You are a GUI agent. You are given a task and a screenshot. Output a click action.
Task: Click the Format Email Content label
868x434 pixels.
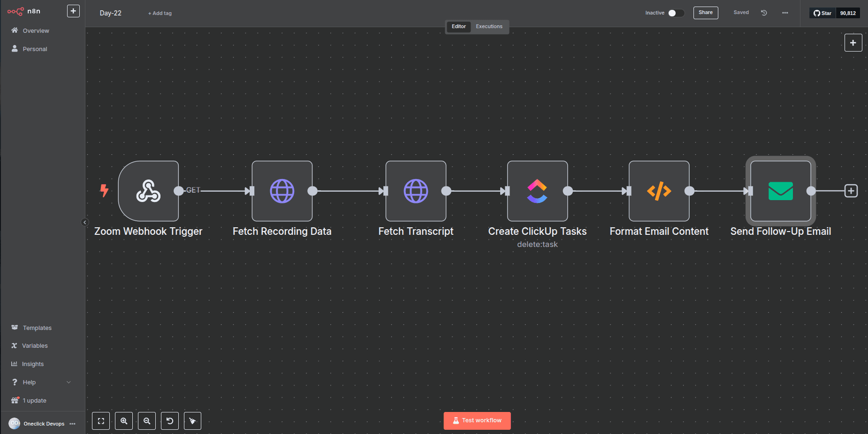click(659, 231)
